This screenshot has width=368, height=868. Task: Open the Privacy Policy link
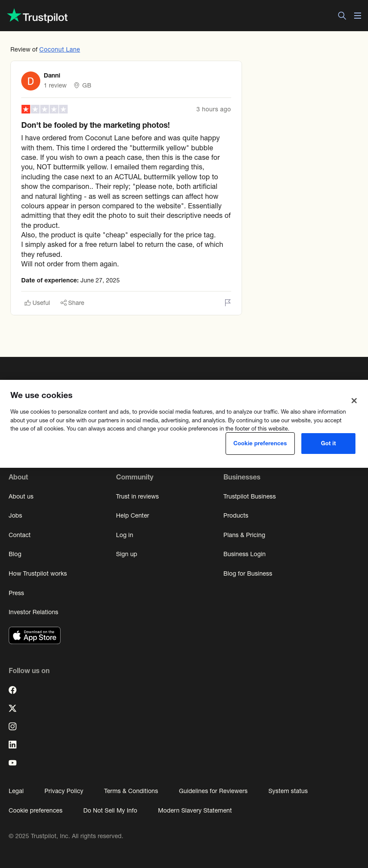pos(64,791)
